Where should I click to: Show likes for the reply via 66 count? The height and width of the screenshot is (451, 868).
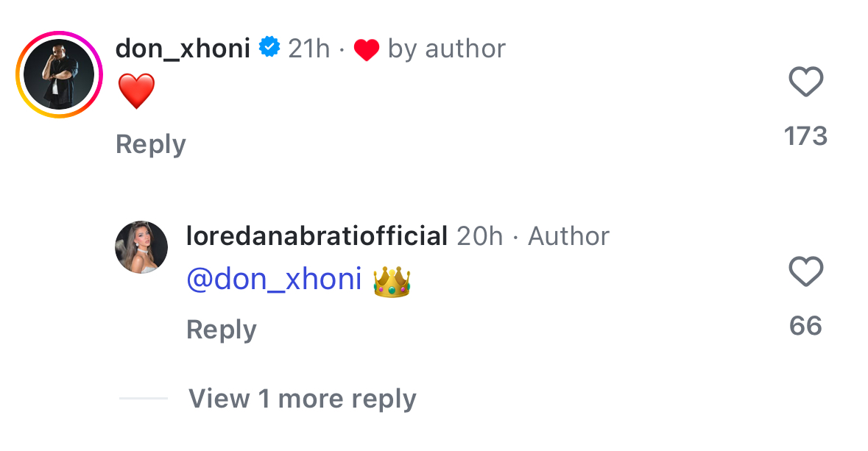[805, 326]
